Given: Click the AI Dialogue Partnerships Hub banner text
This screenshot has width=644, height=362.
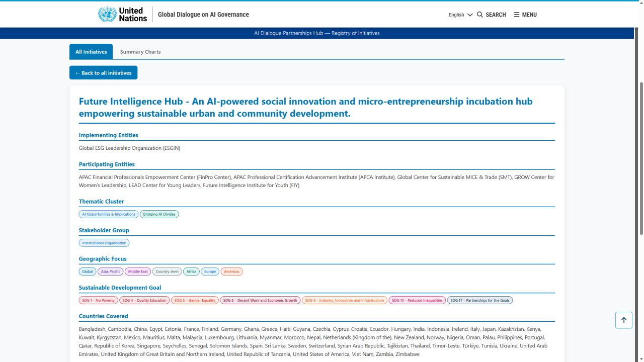Looking at the screenshot, I should [317, 33].
